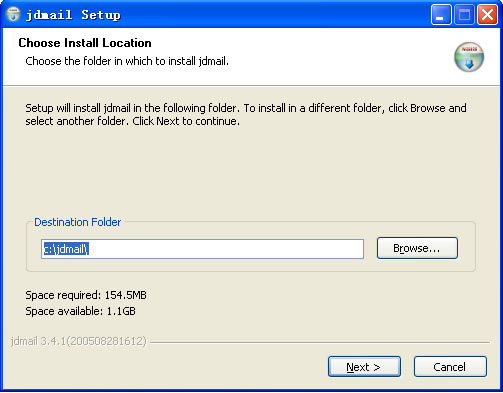Click the empty right part of destination field
Image resolution: width=503 pixels, height=393 pixels.
227,249
